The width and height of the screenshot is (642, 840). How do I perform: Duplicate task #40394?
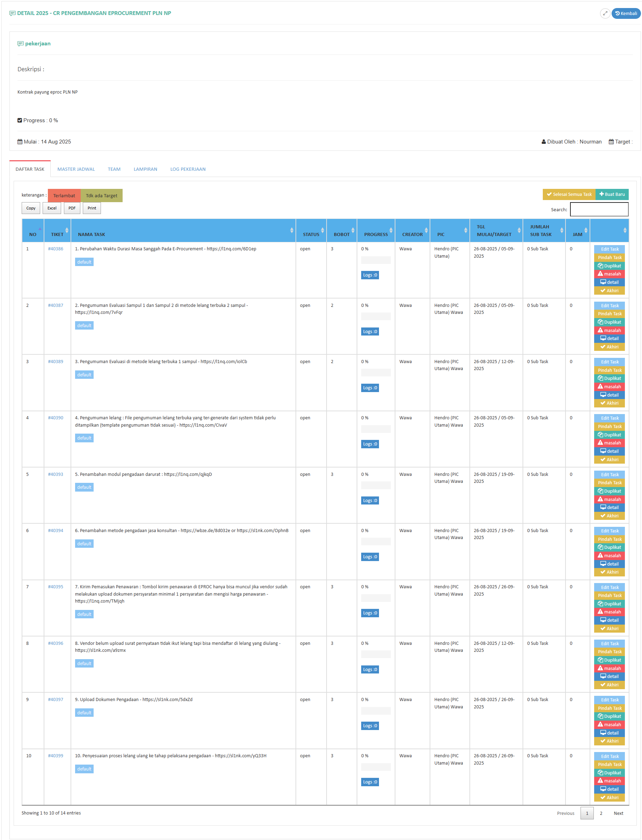click(x=610, y=547)
